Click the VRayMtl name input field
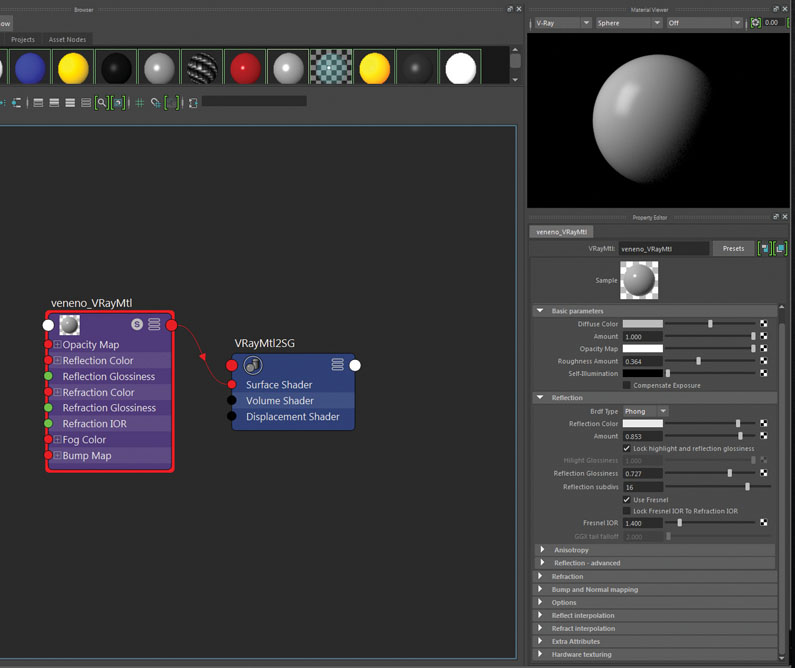Image resolution: width=795 pixels, height=668 pixels. 663,248
